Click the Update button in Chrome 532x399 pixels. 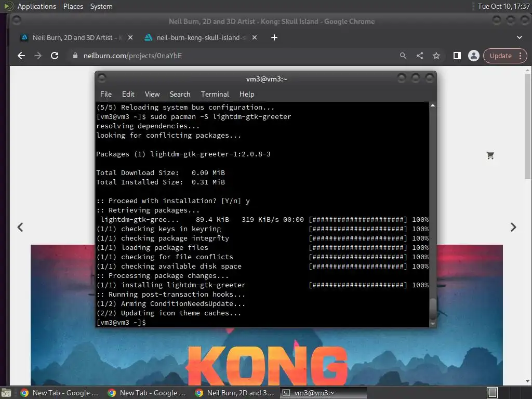[x=500, y=56]
